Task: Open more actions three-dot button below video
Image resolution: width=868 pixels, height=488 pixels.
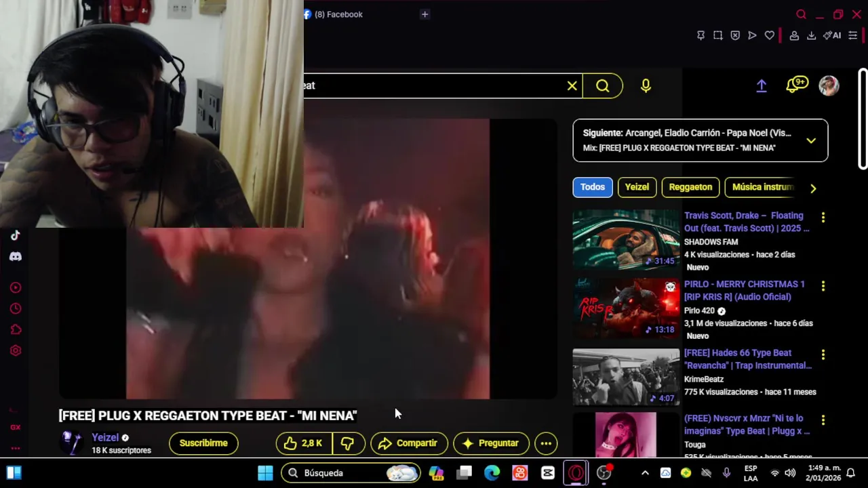Action: [546, 443]
